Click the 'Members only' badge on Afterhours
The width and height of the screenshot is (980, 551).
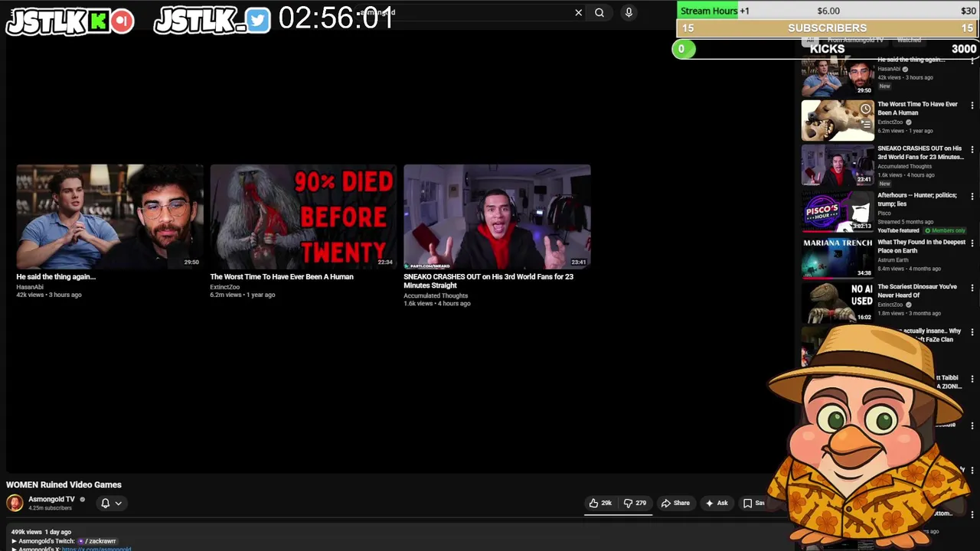click(x=946, y=230)
